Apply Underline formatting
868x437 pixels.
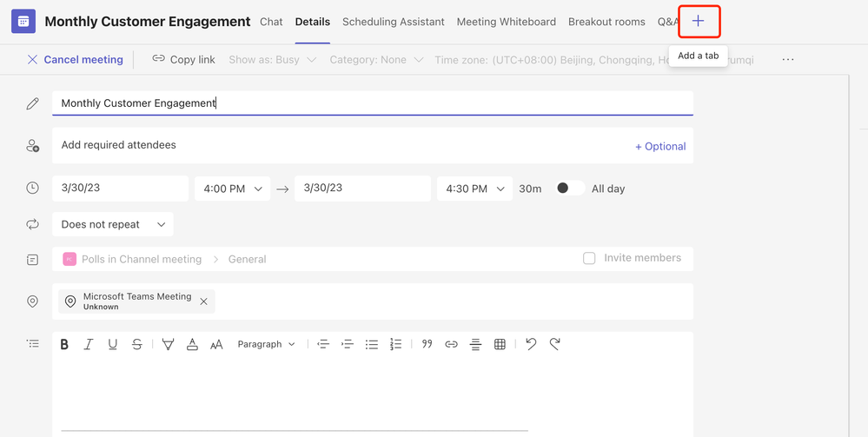coord(113,345)
